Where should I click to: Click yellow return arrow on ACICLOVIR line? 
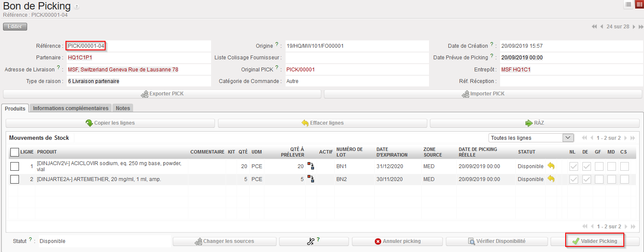point(551,166)
